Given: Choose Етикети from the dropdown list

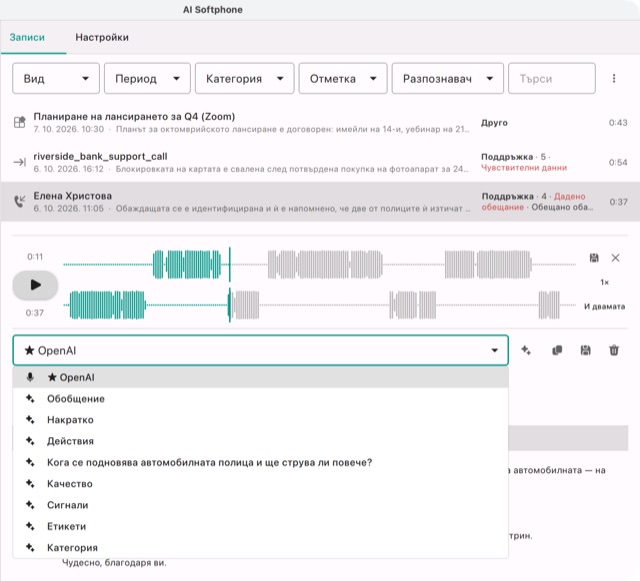Looking at the screenshot, I should coord(260,526).
